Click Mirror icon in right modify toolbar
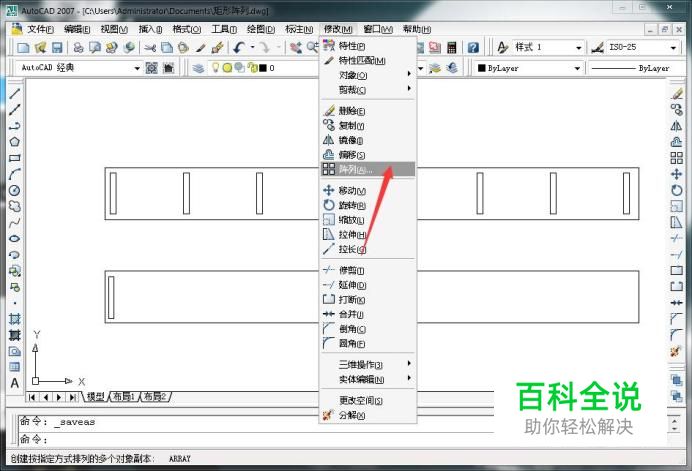 coord(676,126)
